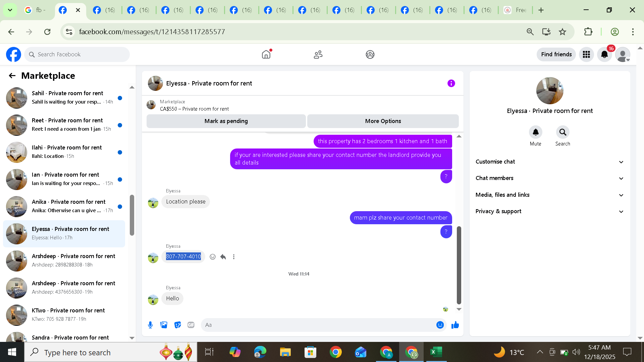
Task: Open Chrome tab search dropdown
Action: [10, 10]
